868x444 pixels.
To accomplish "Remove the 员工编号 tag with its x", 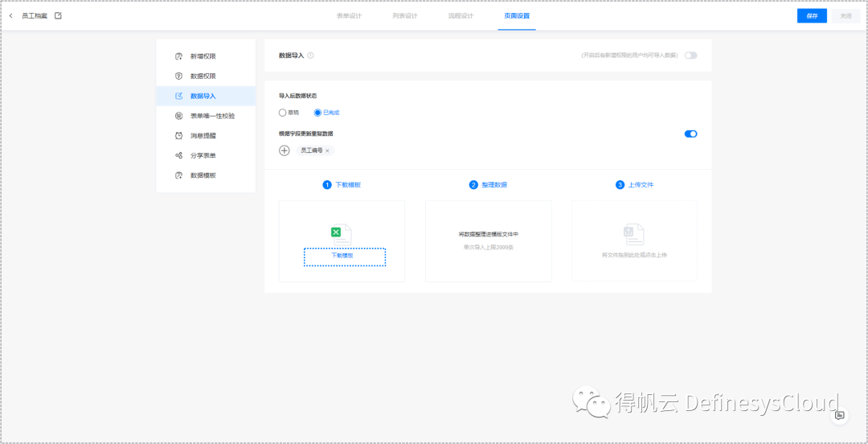I will (x=327, y=150).
